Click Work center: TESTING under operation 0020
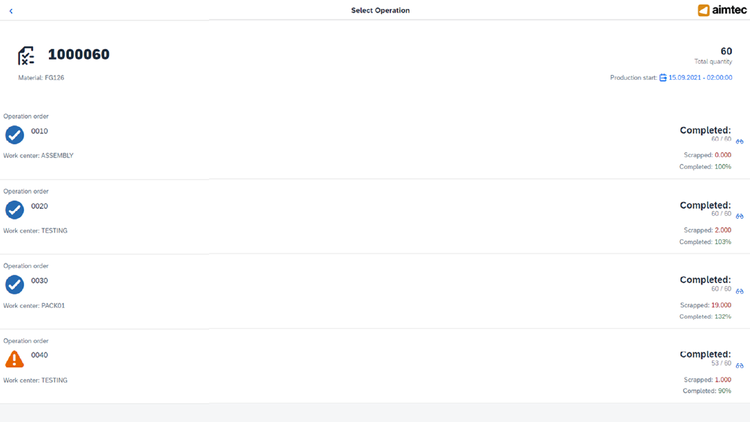The width and height of the screenshot is (750, 422). click(x=35, y=231)
